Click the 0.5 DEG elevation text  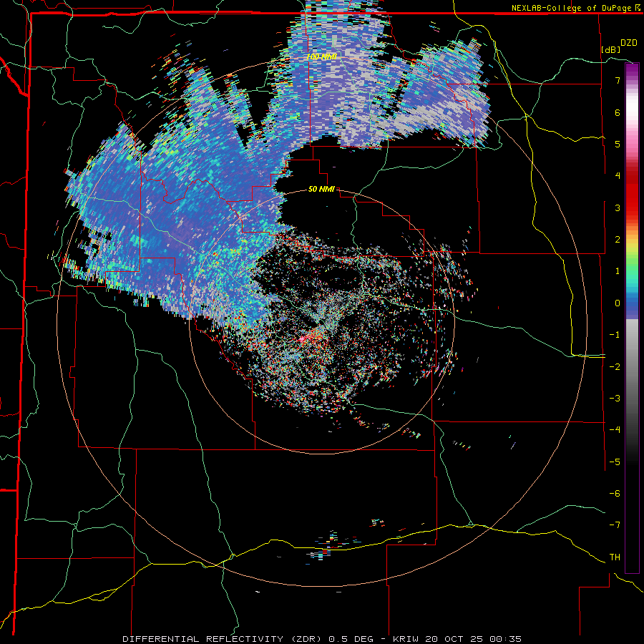point(351,639)
